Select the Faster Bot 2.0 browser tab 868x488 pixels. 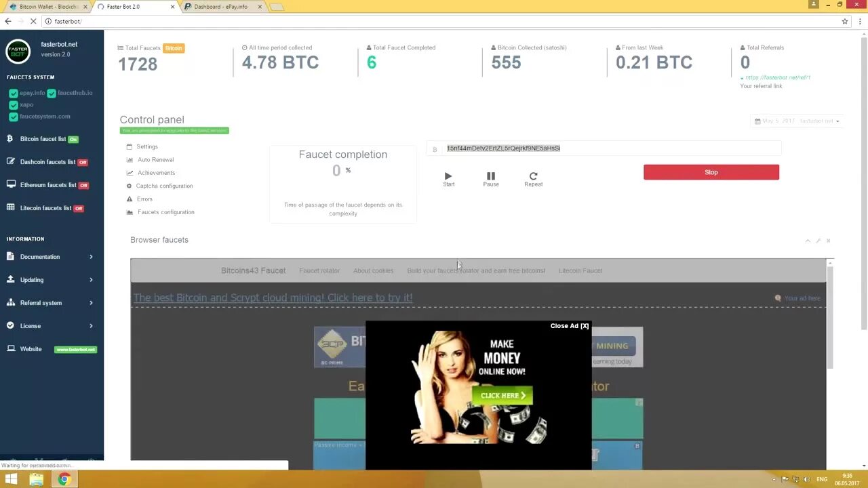134,7
